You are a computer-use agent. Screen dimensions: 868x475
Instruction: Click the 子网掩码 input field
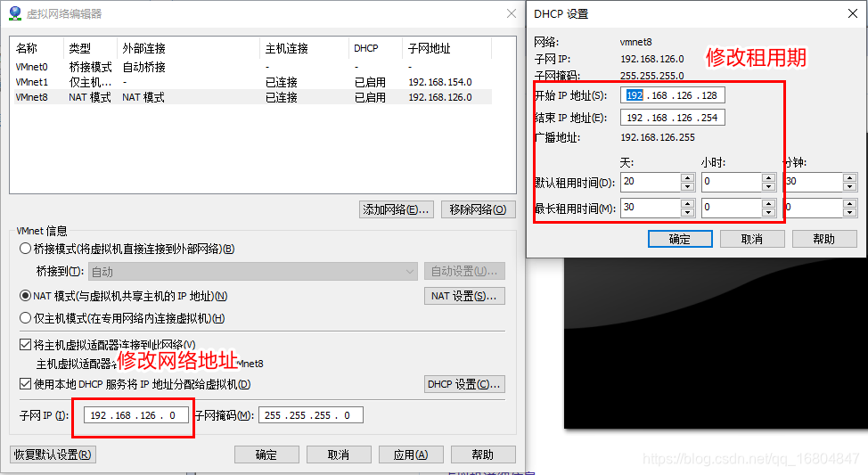310,415
